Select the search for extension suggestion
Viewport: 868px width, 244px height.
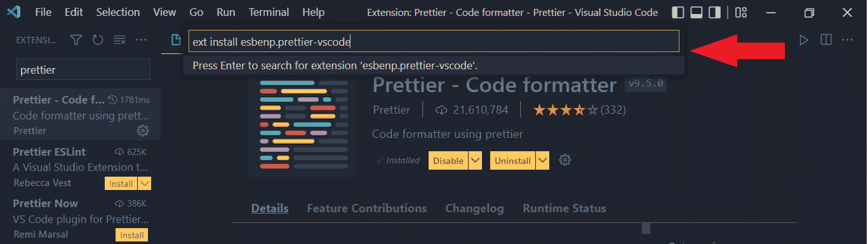click(x=434, y=65)
